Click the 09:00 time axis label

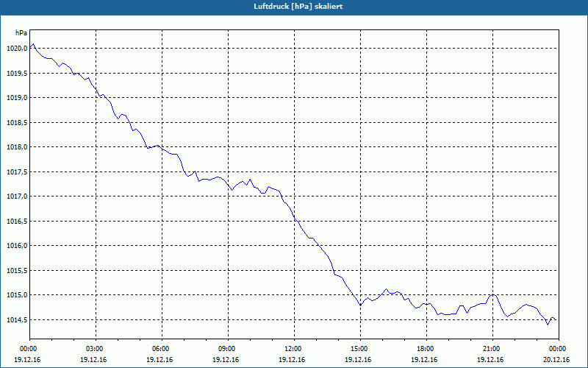[x=228, y=348]
